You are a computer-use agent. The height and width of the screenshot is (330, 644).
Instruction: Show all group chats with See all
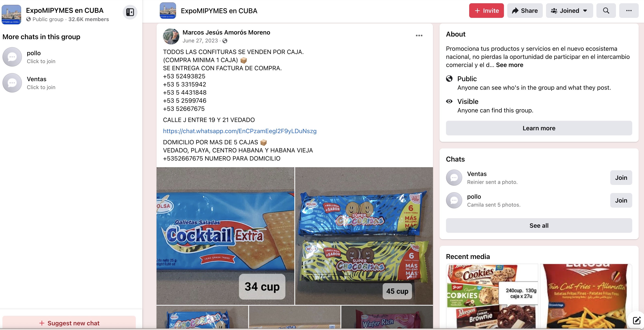(x=539, y=225)
